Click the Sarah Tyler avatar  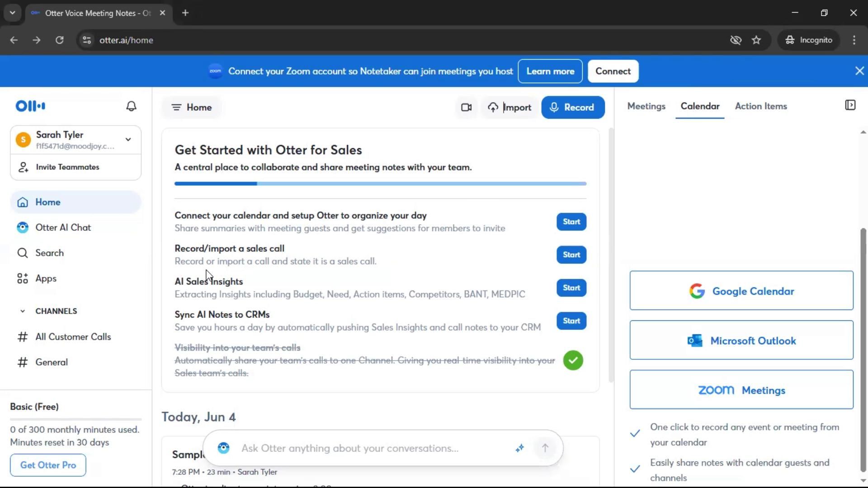tap(23, 140)
